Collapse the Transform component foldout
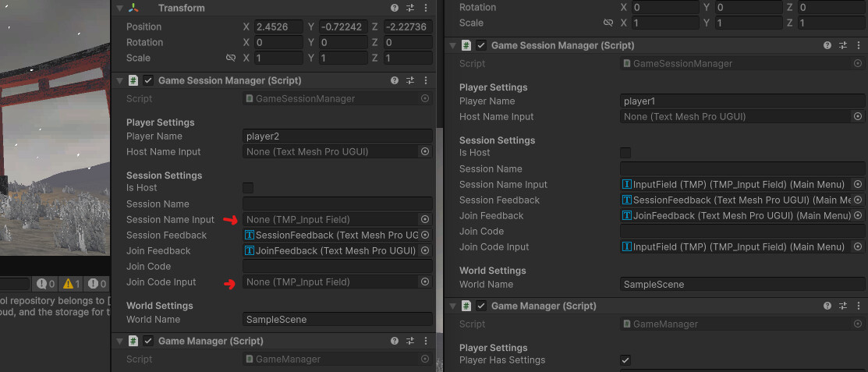The width and height of the screenshot is (868, 372). [119, 8]
